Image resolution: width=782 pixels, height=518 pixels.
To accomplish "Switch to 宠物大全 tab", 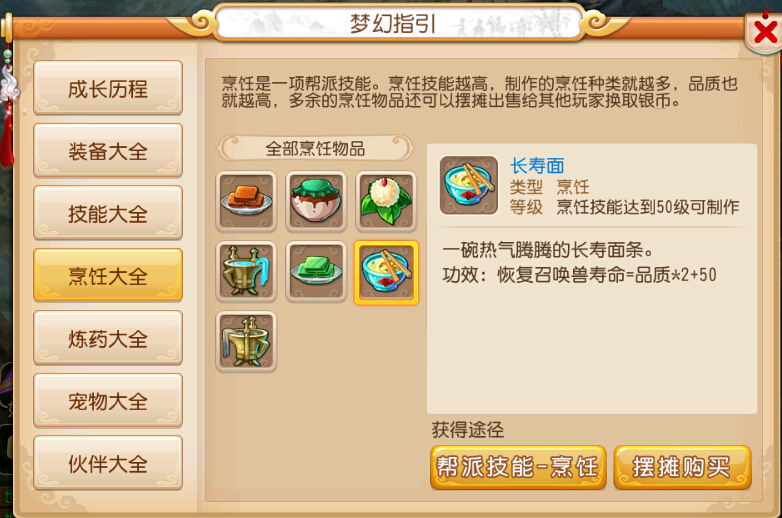I will [x=108, y=400].
